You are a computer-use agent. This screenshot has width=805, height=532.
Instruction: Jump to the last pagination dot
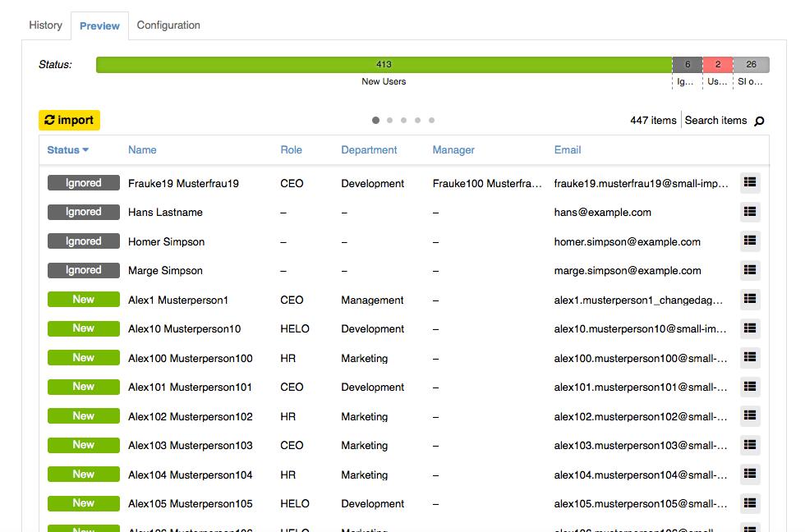point(431,121)
